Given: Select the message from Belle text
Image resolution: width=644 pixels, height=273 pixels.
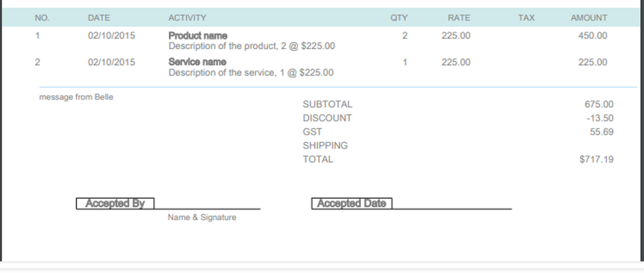Looking at the screenshot, I should (76, 97).
